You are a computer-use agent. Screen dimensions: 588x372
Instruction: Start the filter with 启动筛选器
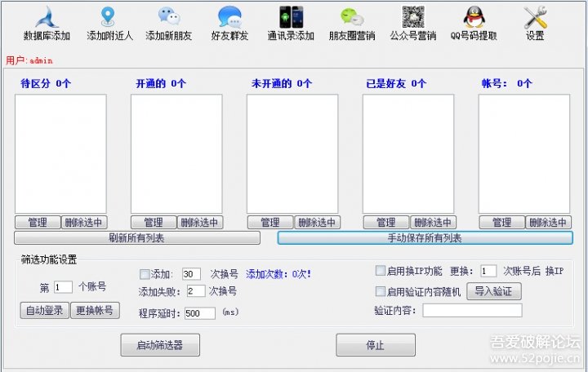[x=160, y=345]
